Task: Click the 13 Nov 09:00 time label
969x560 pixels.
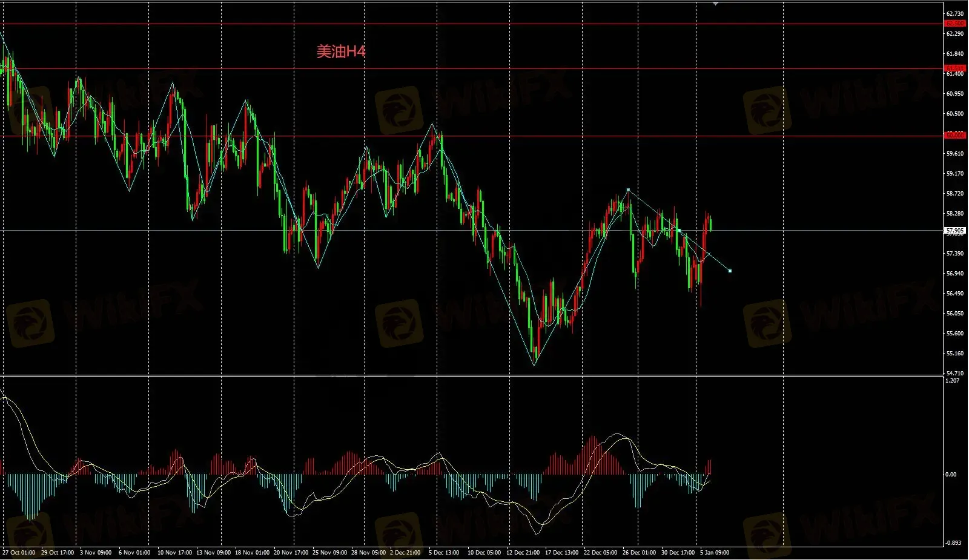Action: [x=213, y=553]
